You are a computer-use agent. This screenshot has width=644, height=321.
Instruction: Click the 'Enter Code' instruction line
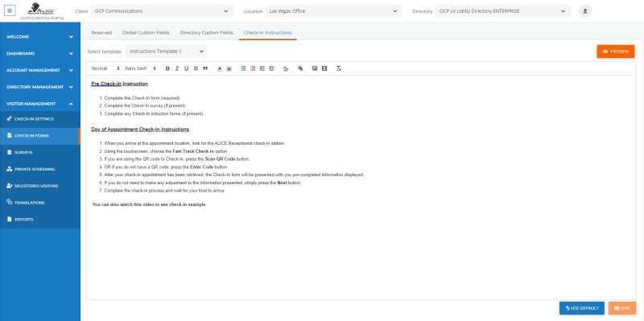coord(166,167)
